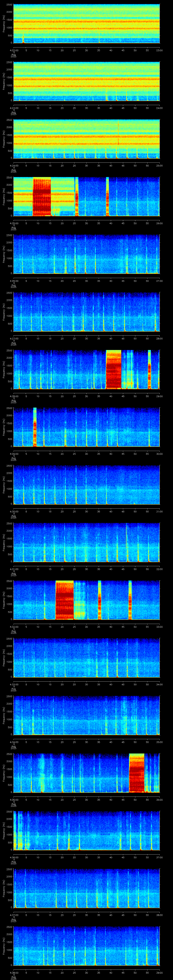Open the spectrogram panel starting at 4:26:00
The height and width of the screenshot is (980, 173).
tap(87, 254)
